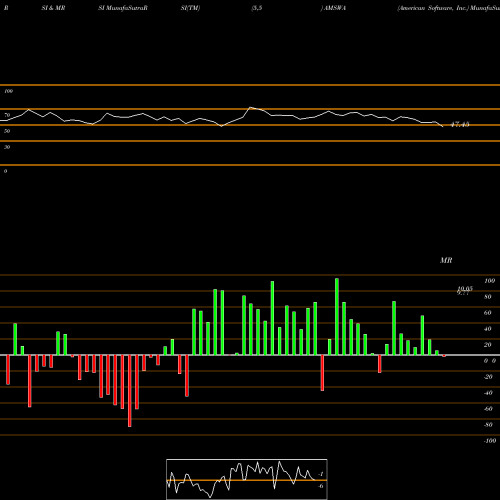
Task: Select the 30 level label on RSI axis
Action: [x=7, y=147]
